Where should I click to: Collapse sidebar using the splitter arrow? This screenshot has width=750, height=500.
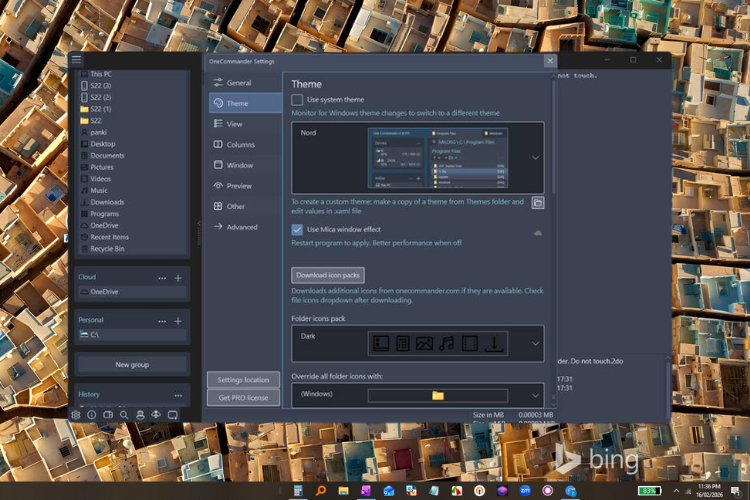coord(199,223)
